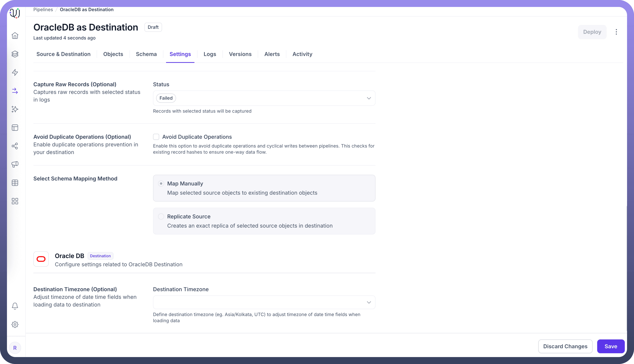Screen dimensions: 634x364
Task: Switch to the Schema tab
Action: click(x=146, y=54)
